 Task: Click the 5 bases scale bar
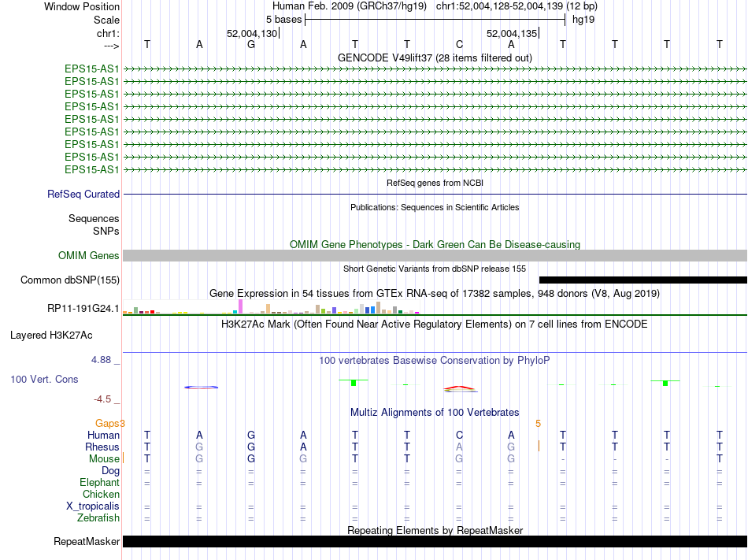tap(435, 20)
